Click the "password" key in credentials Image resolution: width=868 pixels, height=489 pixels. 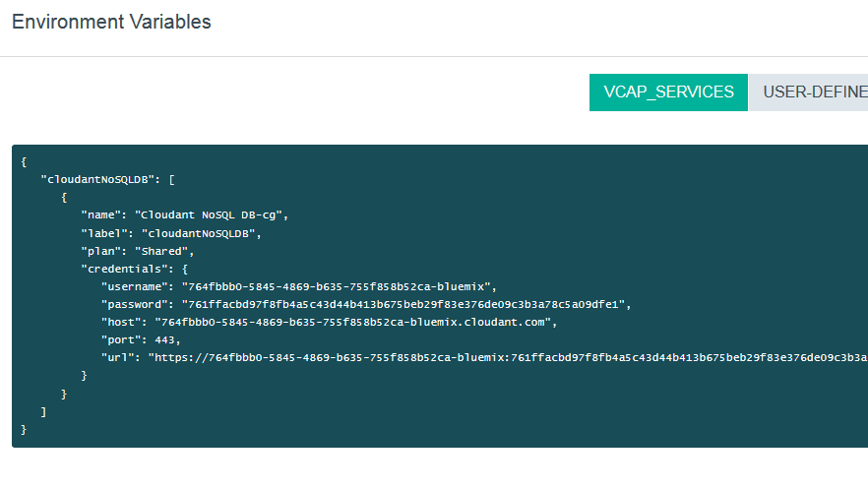(134, 303)
